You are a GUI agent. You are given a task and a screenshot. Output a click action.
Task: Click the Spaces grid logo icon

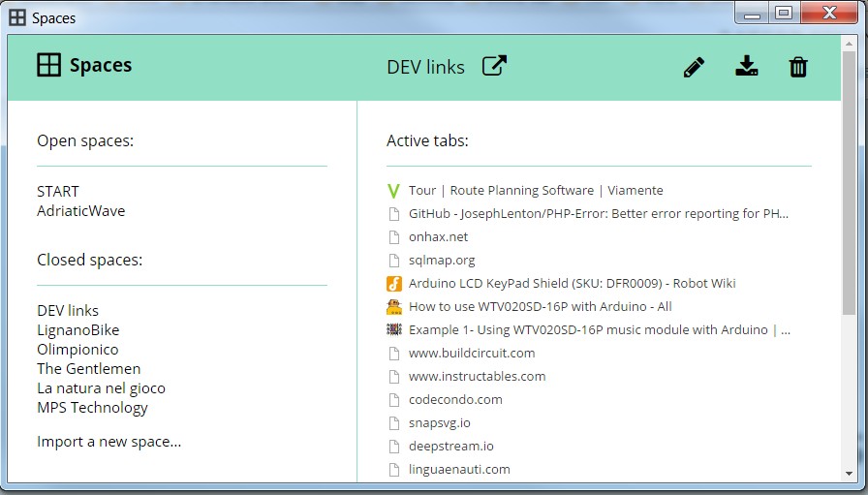point(48,65)
